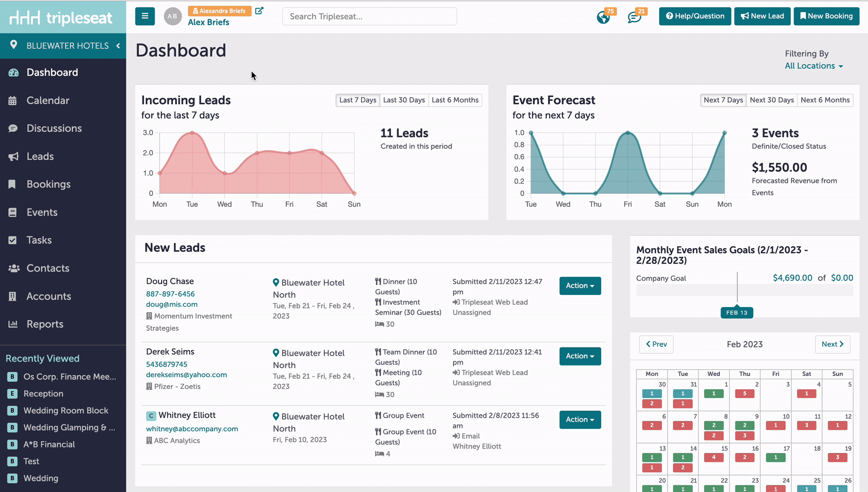Select Last 30 Days for Incoming Leads

point(404,100)
